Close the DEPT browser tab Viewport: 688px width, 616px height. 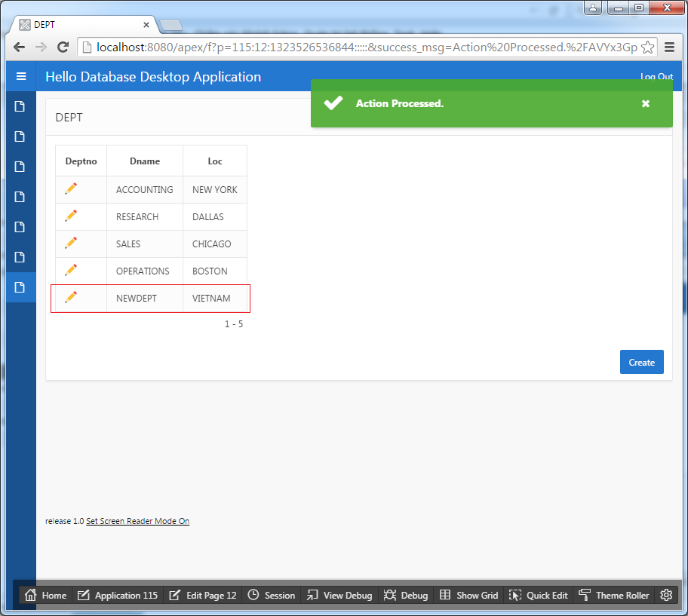click(146, 25)
